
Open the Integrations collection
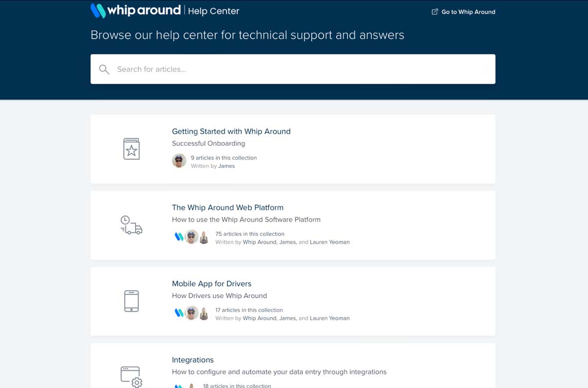pyautogui.click(x=193, y=360)
